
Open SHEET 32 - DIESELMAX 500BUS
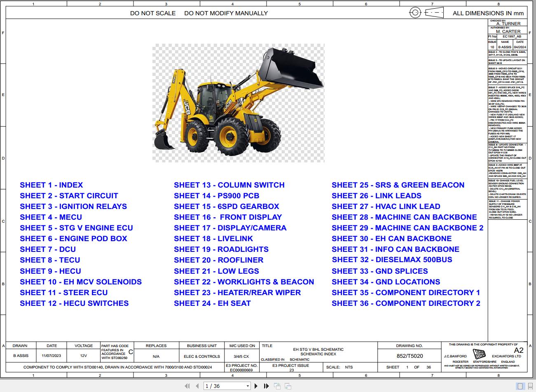[392, 260]
